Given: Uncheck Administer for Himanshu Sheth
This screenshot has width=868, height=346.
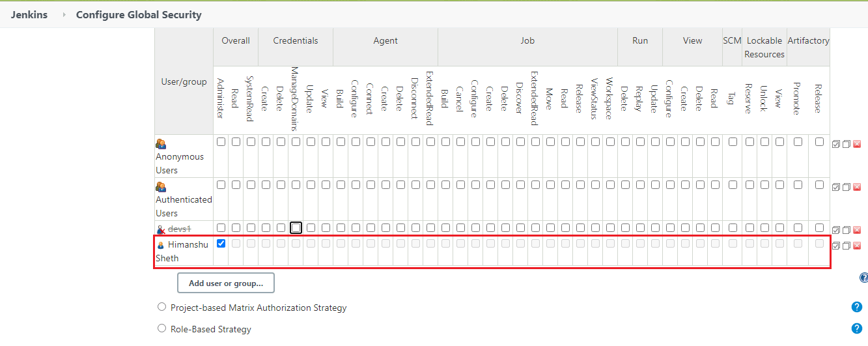Looking at the screenshot, I should coord(221,244).
